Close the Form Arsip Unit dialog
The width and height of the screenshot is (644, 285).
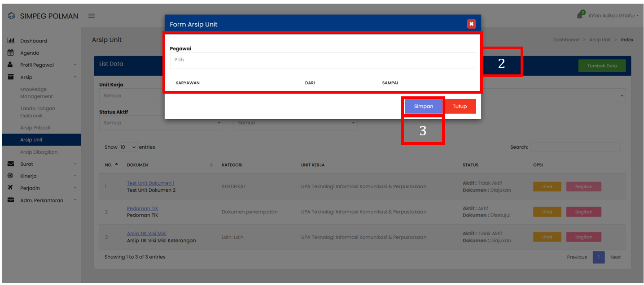pos(471,24)
